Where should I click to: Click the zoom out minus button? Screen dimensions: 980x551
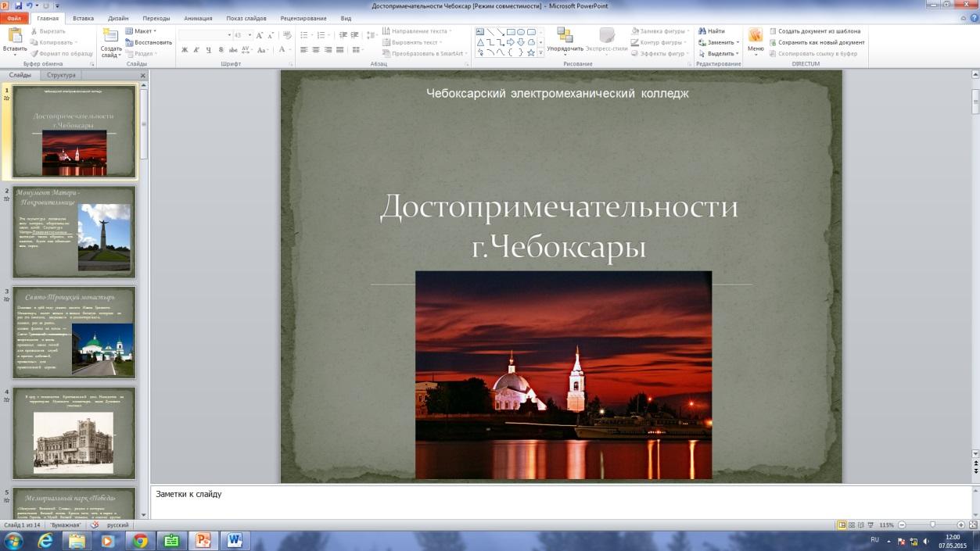pyautogui.click(x=902, y=525)
